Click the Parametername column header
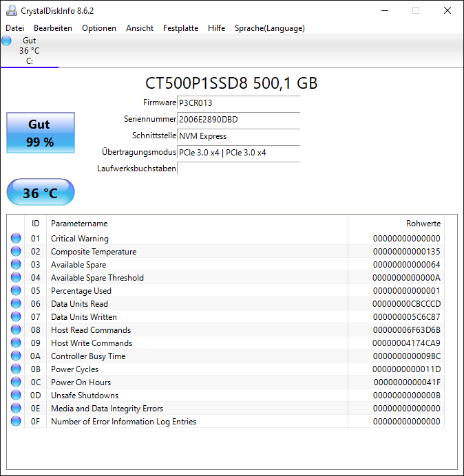Viewport: 464px width, 476px height. pyautogui.click(x=197, y=224)
